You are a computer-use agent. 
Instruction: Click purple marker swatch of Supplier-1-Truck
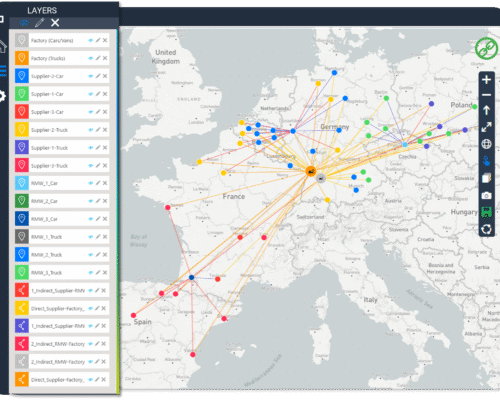22,147
